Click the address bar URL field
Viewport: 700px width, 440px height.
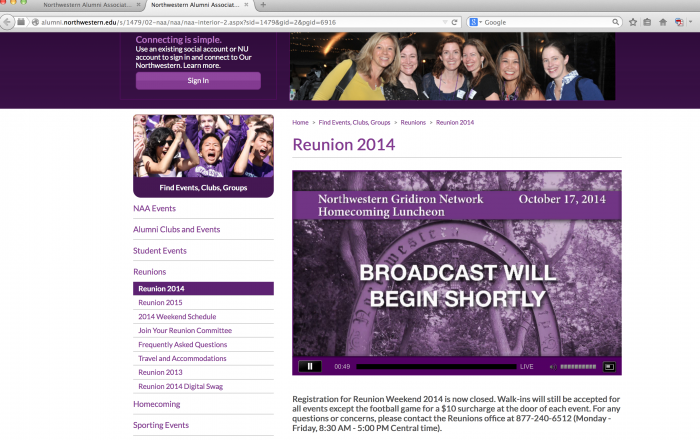coord(239,22)
